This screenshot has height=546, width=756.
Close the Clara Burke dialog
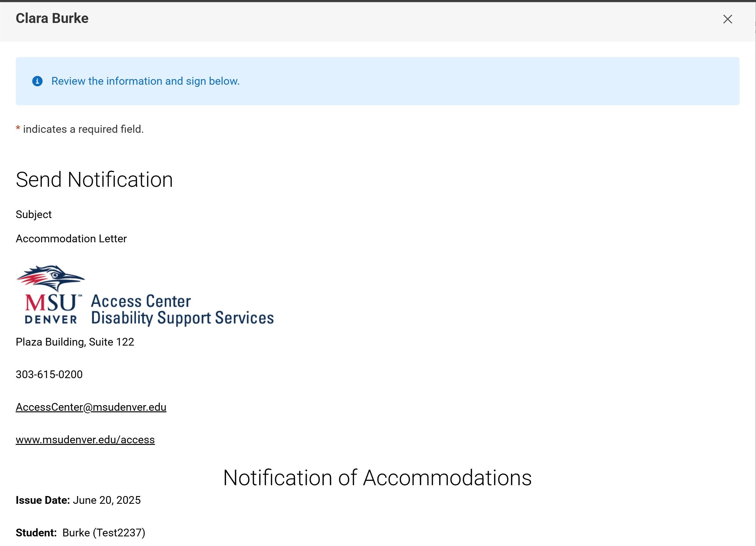727,19
